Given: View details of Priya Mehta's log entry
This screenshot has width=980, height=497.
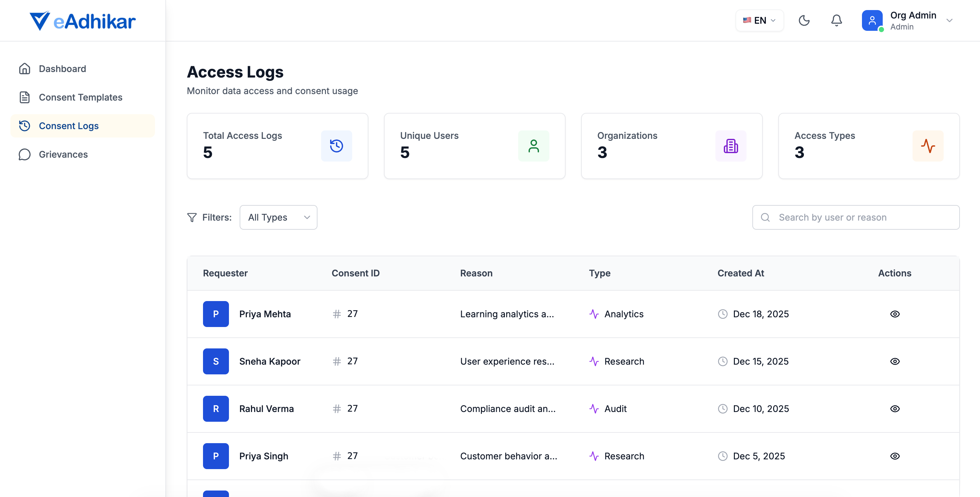Looking at the screenshot, I should click(895, 314).
